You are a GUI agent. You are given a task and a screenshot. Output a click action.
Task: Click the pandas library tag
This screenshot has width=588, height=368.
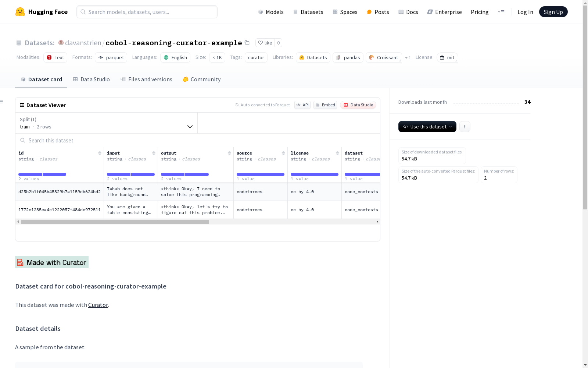click(348, 57)
